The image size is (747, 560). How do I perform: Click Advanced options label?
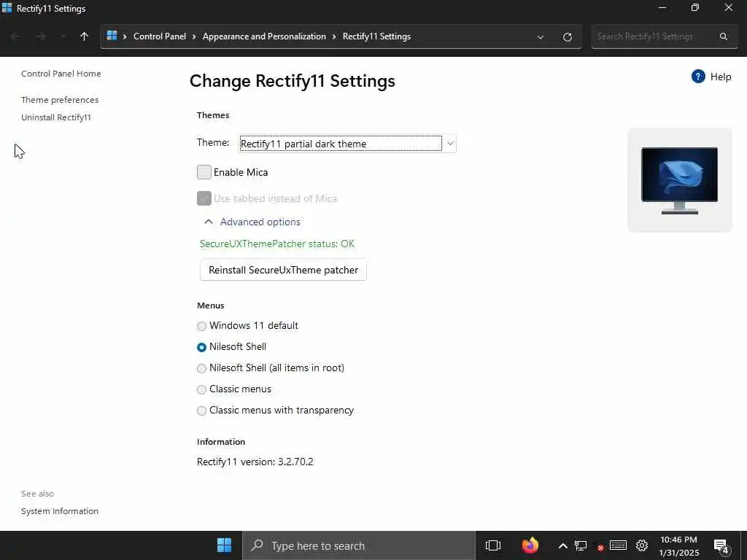[260, 222]
